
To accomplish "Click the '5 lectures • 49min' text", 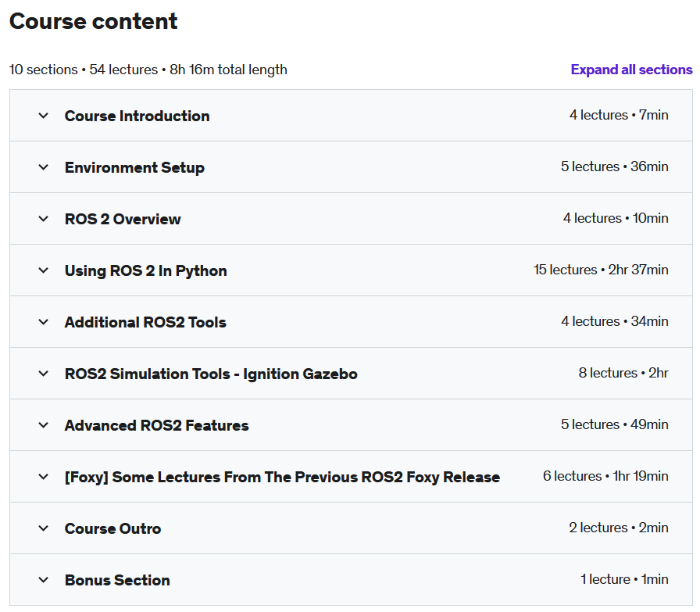I will tap(615, 425).
